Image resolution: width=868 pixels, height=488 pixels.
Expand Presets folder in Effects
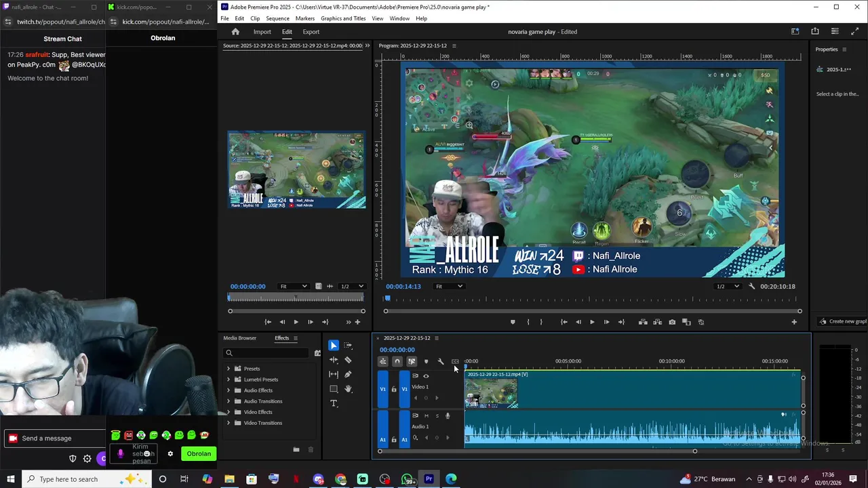click(229, 369)
